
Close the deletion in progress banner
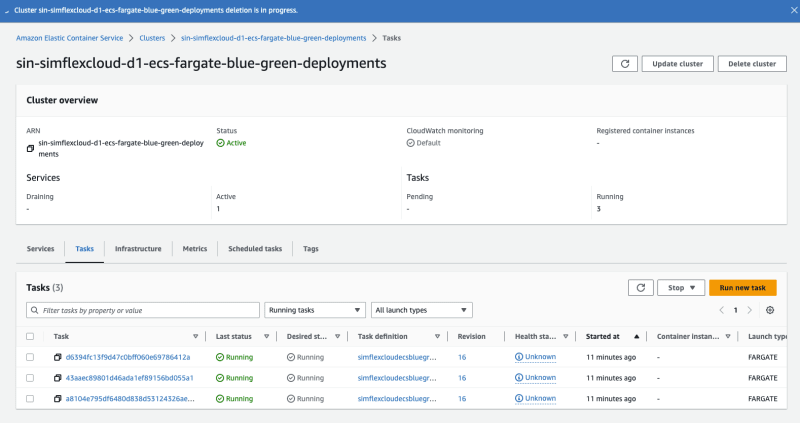tap(794, 10)
